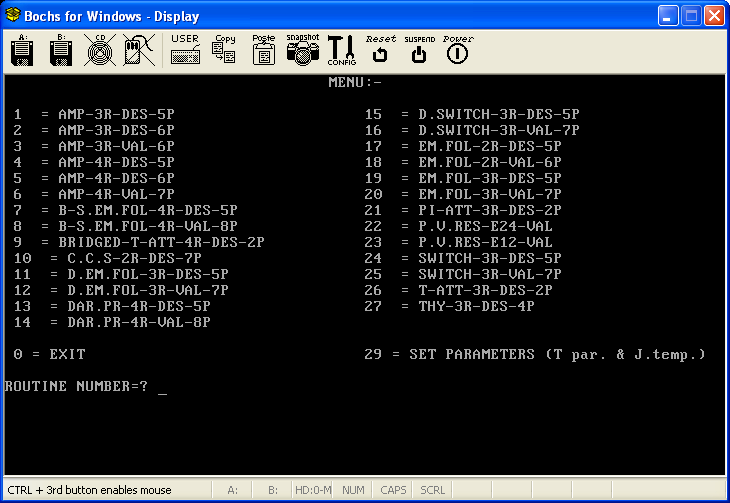
Task: Click line 24 SWITCH-3R-DES-5P
Action: [463, 258]
